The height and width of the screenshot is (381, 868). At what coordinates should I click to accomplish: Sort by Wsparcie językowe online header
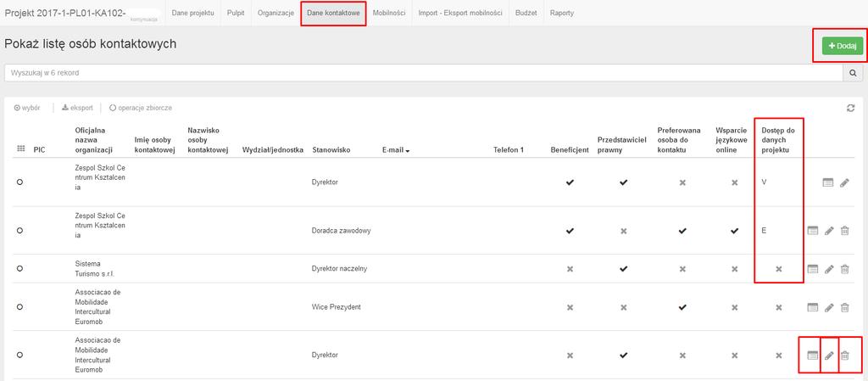pyautogui.click(x=732, y=140)
